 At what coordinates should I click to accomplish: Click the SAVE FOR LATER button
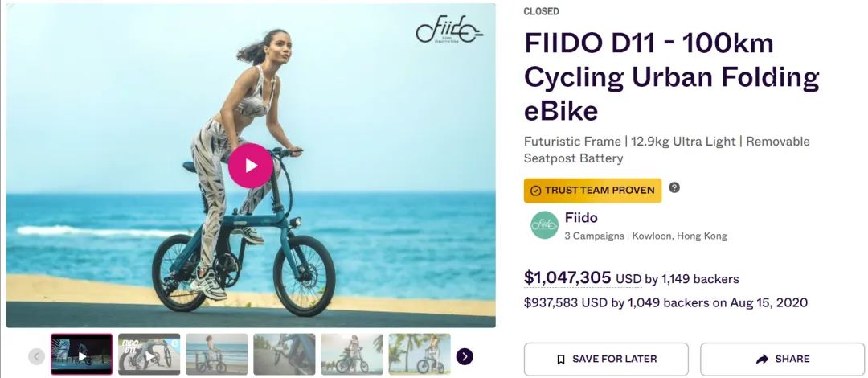606,360
